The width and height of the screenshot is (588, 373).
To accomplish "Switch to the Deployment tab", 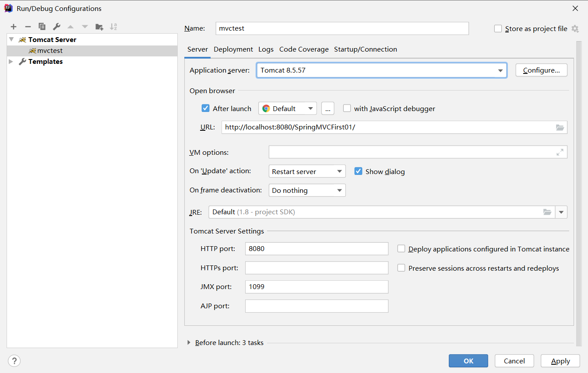I will [233, 49].
